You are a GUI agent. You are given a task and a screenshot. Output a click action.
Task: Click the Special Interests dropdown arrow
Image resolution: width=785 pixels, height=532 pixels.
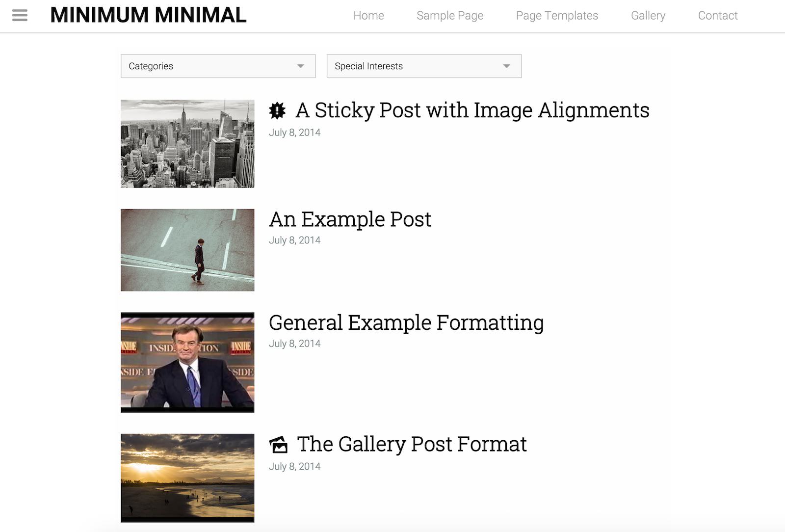pyautogui.click(x=507, y=66)
